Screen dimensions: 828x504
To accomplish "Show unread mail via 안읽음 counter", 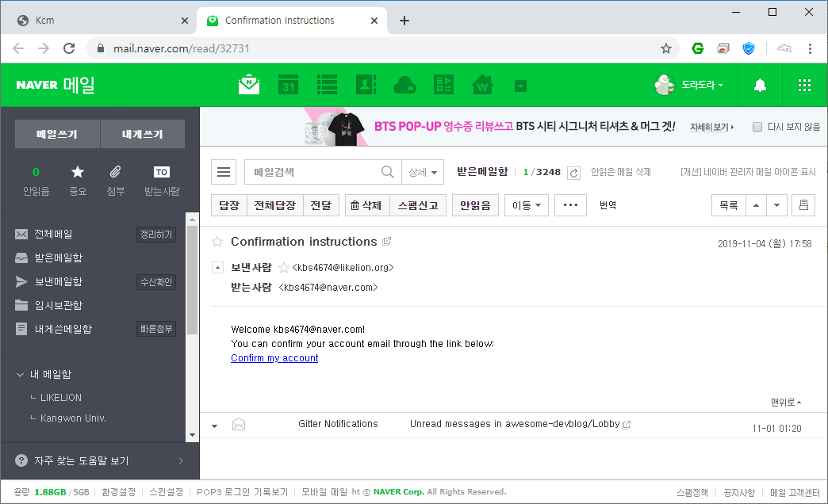I will (x=36, y=181).
